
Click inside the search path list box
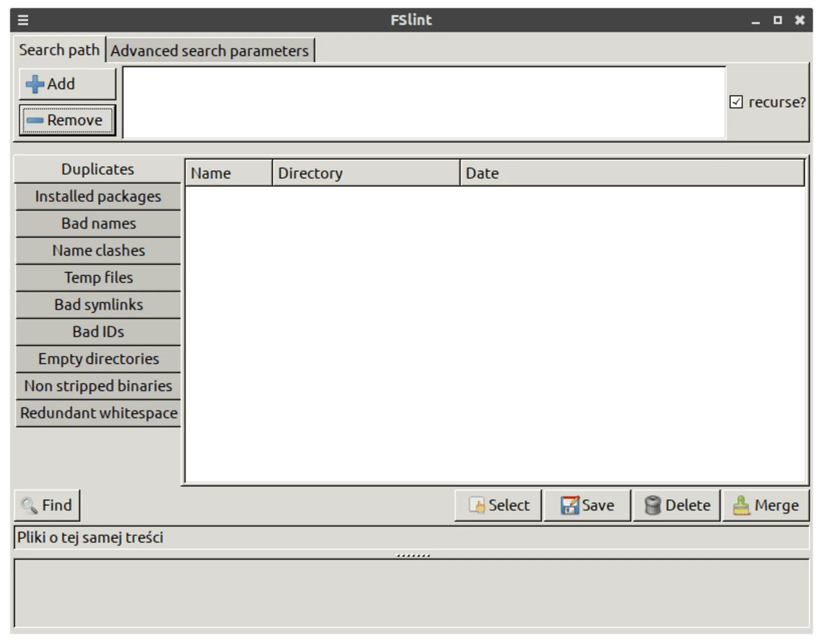pos(424,102)
